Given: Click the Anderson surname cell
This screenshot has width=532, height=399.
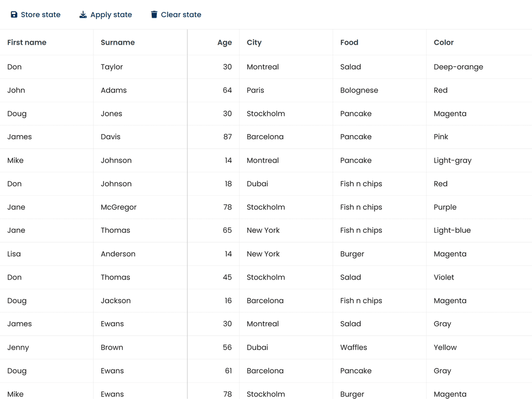Looking at the screenshot, I should (x=118, y=254).
